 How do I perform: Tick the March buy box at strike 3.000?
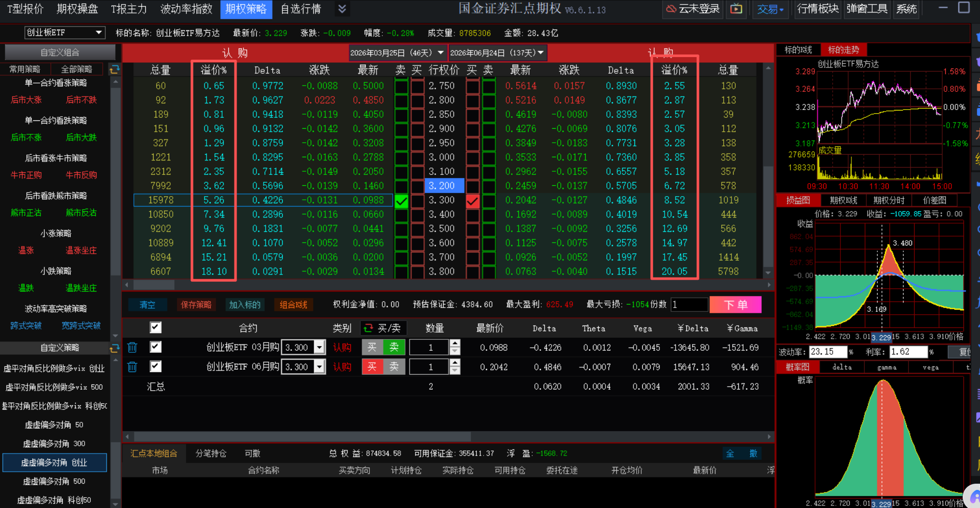[418, 158]
